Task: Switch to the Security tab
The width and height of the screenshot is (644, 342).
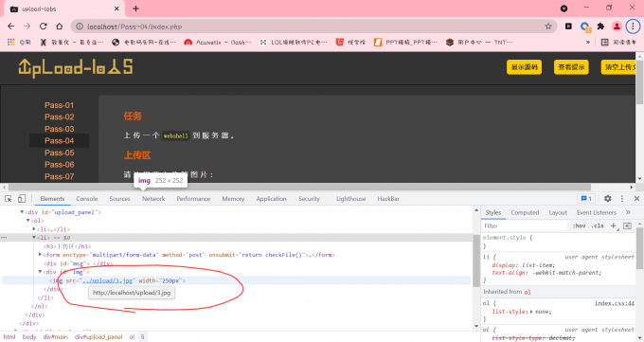Action: (x=309, y=199)
